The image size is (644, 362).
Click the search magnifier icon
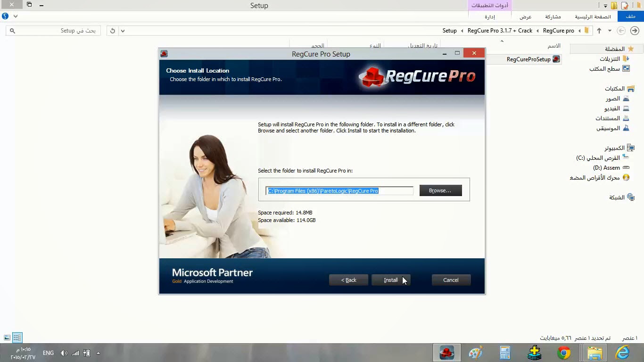point(12,31)
